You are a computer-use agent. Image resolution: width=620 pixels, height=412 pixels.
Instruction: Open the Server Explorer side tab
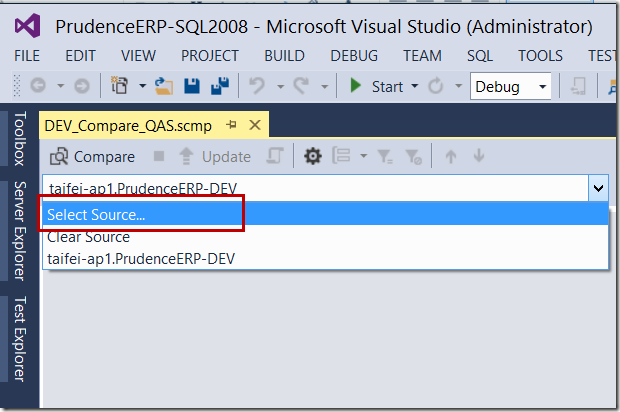pyautogui.click(x=20, y=231)
